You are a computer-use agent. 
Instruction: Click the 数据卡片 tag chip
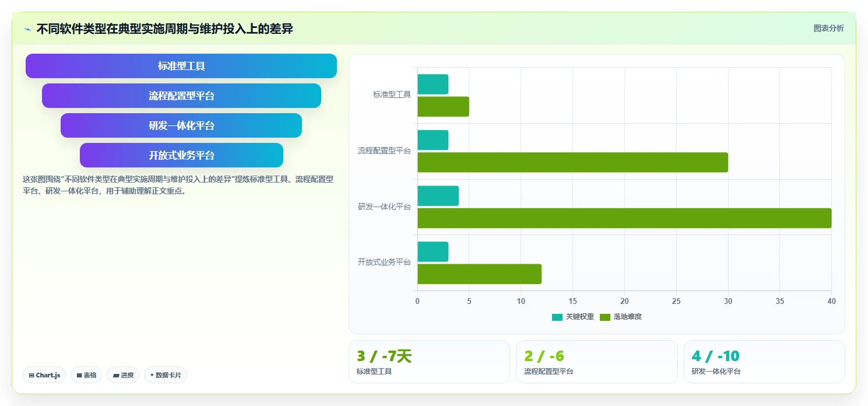(x=165, y=375)
